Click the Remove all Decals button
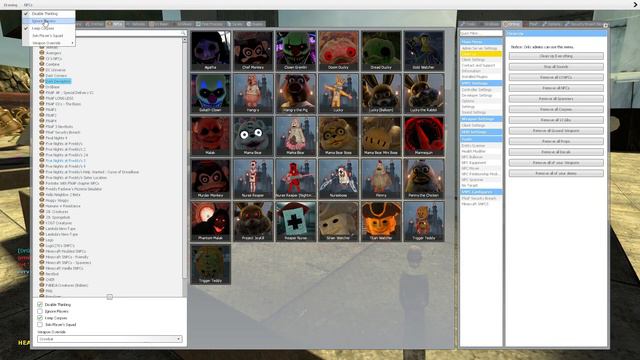 [x=556, y=152]
